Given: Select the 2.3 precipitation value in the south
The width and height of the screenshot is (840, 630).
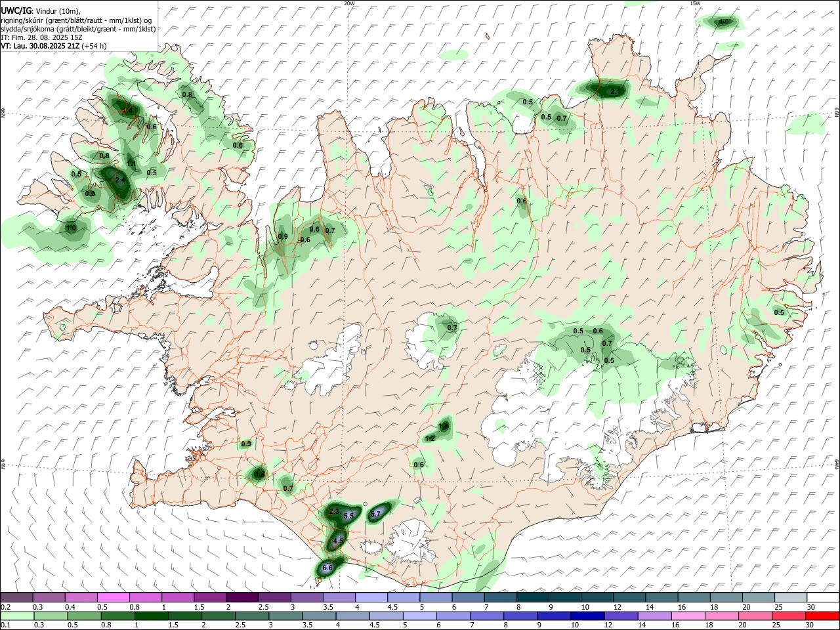Looking at the screenshot, I should [x=333, y=511].
